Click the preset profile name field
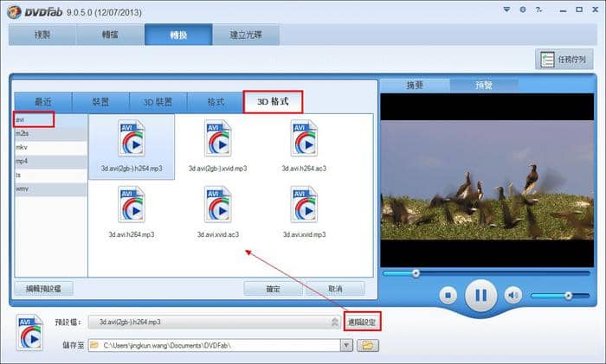This screenshot has height=364, width=606. coord(215,322)
